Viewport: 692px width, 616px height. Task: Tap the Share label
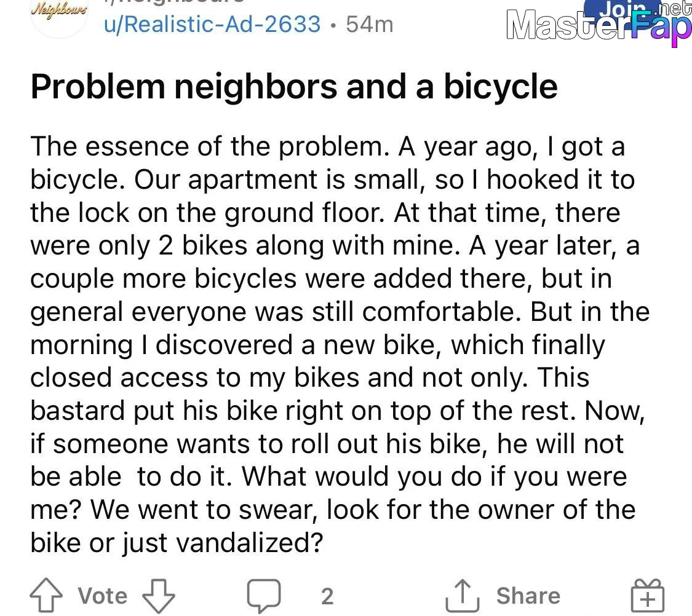point(528,595)
